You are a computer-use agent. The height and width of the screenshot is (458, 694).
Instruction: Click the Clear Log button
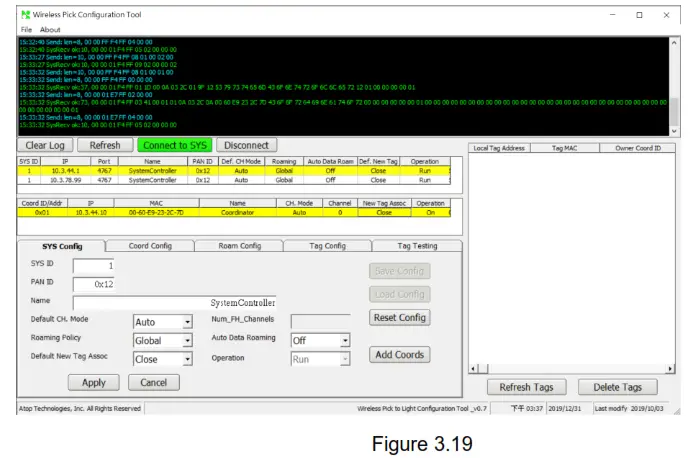pos(45,145)
